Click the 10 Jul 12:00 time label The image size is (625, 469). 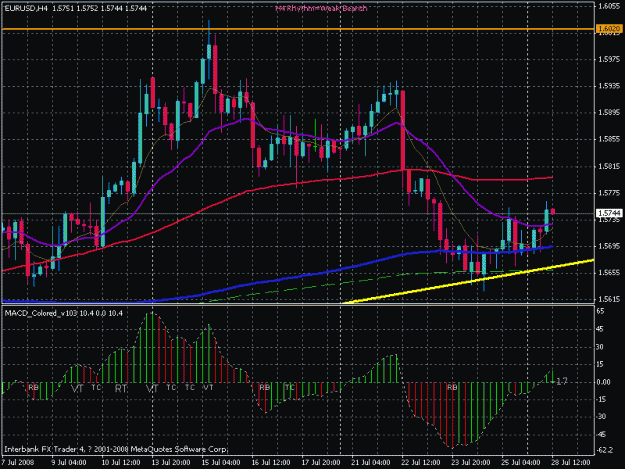click(x=120, y=462)
